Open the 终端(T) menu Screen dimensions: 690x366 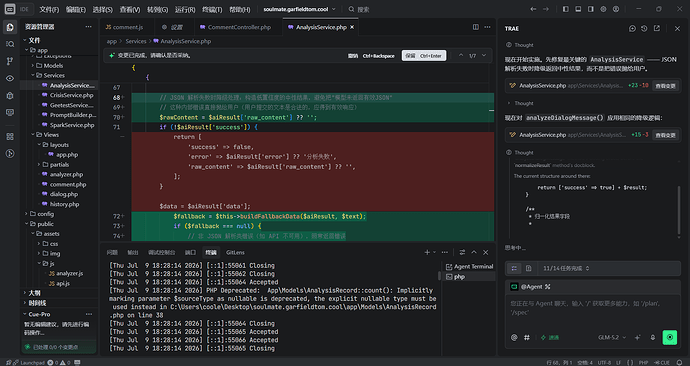click(212, 9)
